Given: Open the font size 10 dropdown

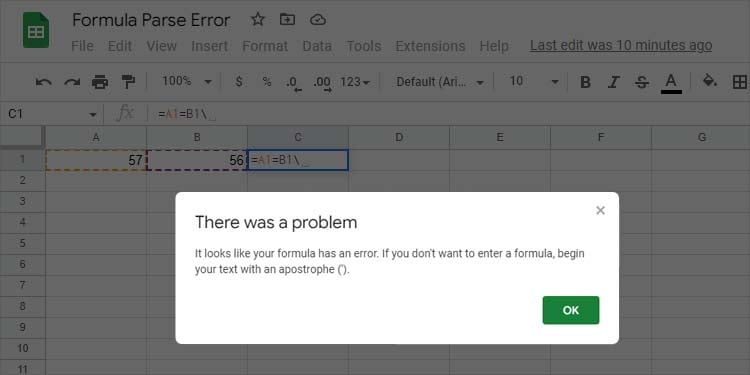Looking at the screenshot, I should tap(533, 82).
